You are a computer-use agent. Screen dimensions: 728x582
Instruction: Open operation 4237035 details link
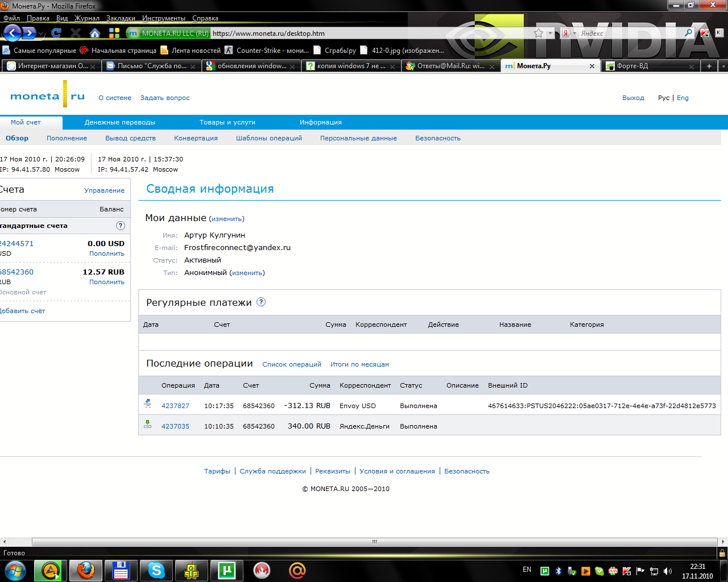(x=175, y=426)
